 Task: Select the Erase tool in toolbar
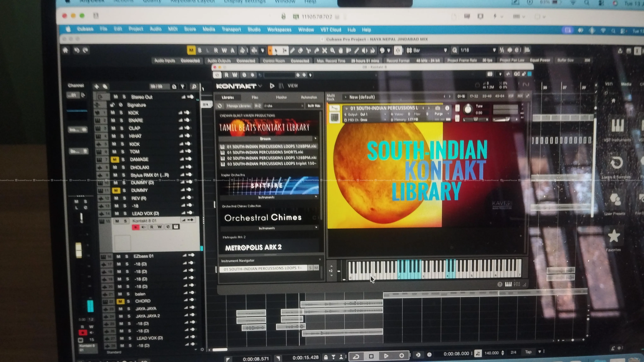[x=301, y=51]
